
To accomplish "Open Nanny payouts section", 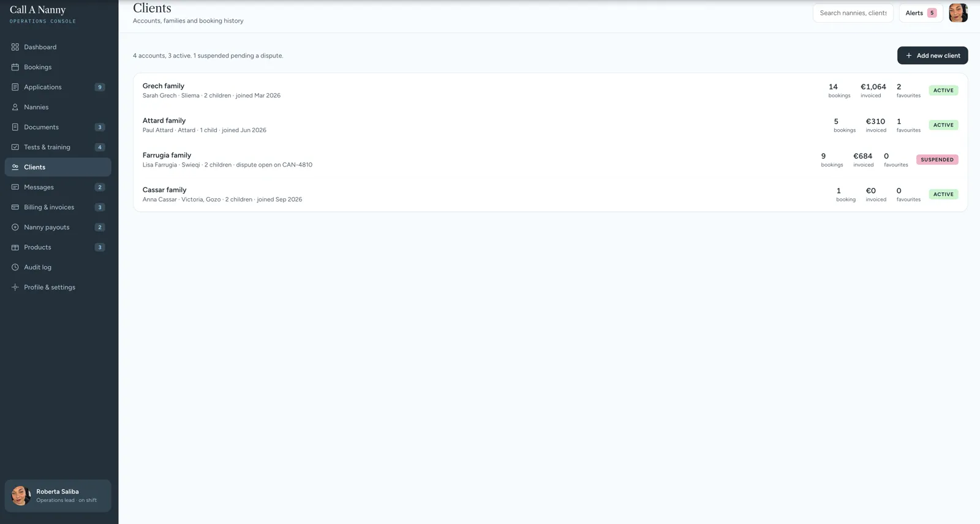I will [x=58, y=227].
